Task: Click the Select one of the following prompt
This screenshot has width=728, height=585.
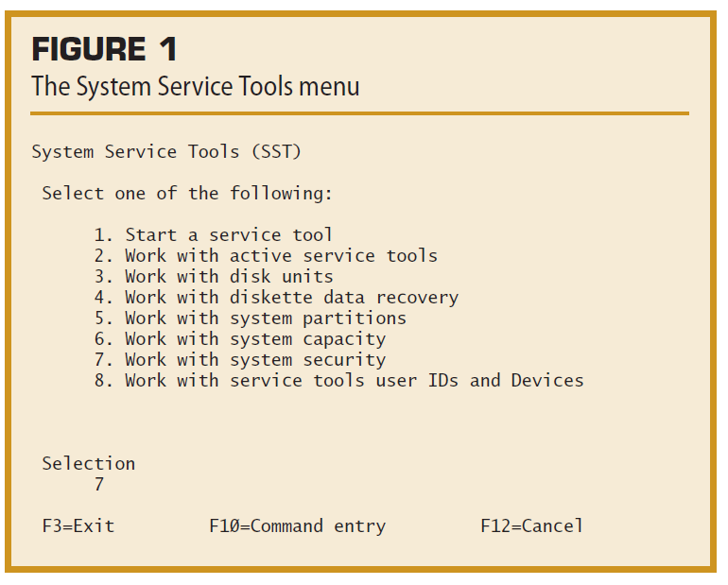Action: click(x=187, y=193)
